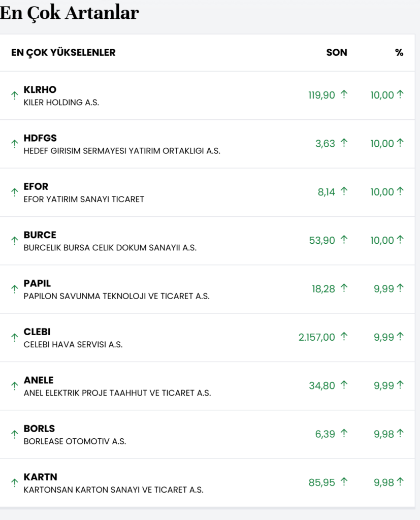This screenshot has width=420, height=520.
Task: Open Hedef Girisim Sermayesi Yatirim Ortakligi company
Action: pyautogui.click(x=122, y=151)
